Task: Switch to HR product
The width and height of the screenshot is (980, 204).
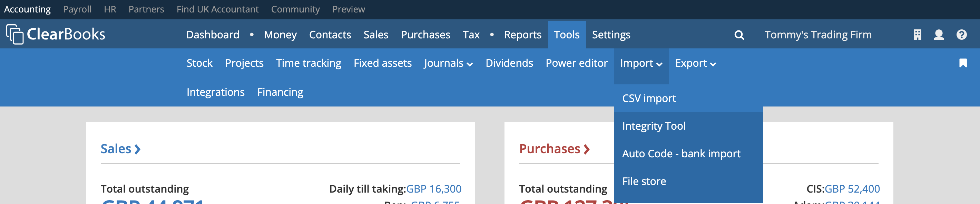Action: (110, 9)
